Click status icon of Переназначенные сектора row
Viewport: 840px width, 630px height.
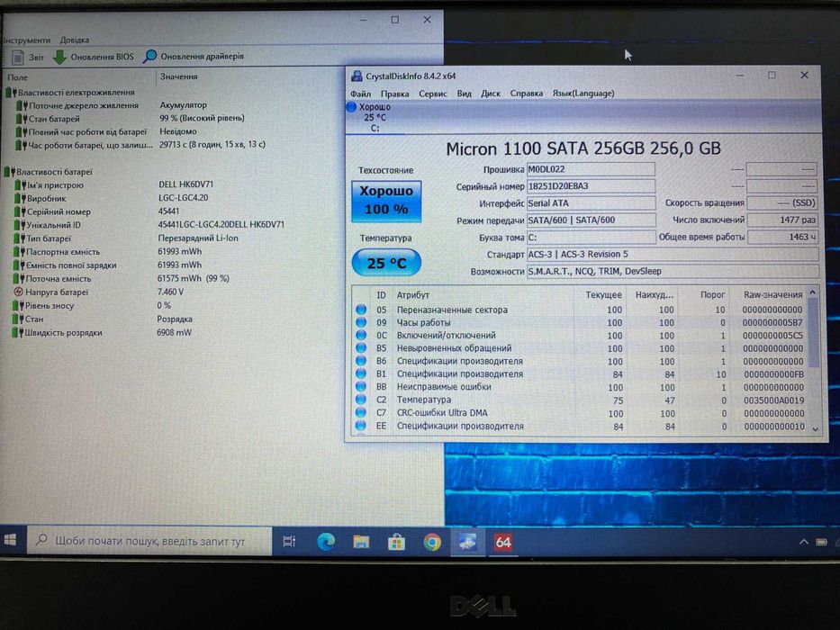click(x=361, y=310)
